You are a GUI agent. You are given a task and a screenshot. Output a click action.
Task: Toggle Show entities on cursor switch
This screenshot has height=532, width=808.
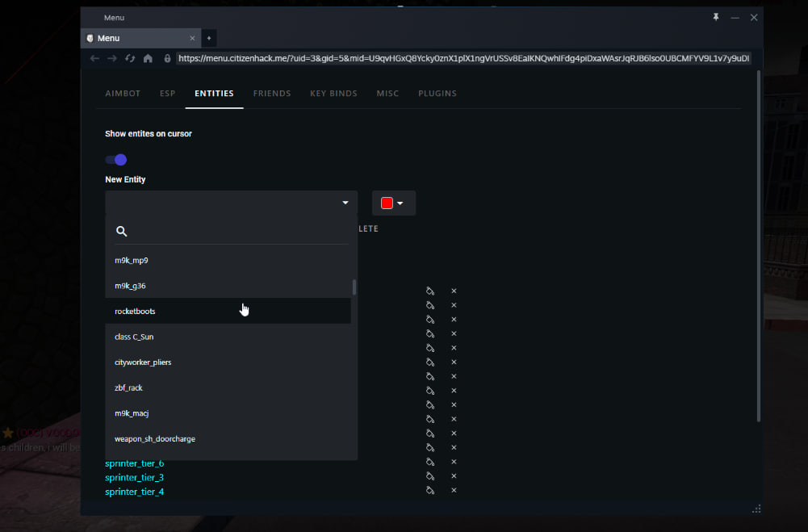116,160
